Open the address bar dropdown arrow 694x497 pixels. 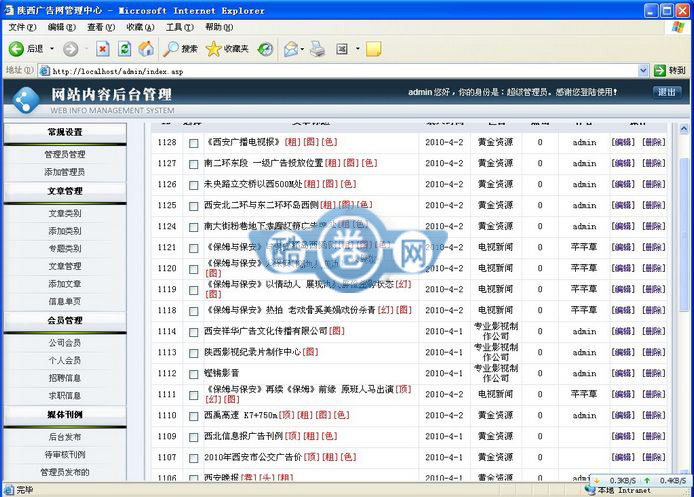643,70
